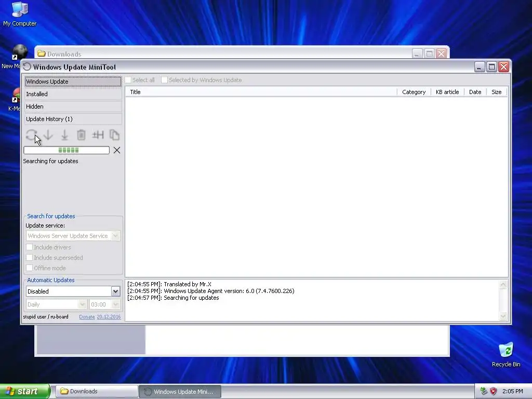This screenshot has height=399, width=532.
Task: Click the Downloads window folder icon
Action: pyautogui.click(x=42, y=54)
